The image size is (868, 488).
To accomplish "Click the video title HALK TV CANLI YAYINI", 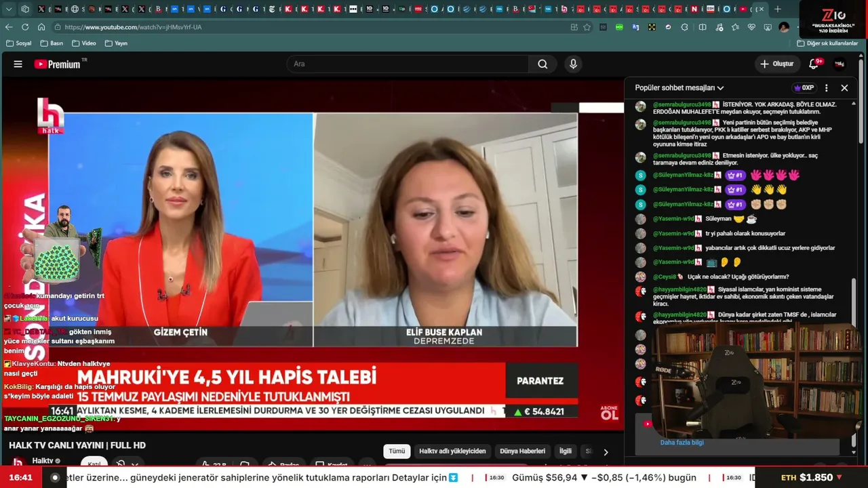I will (x=77, y=445).
